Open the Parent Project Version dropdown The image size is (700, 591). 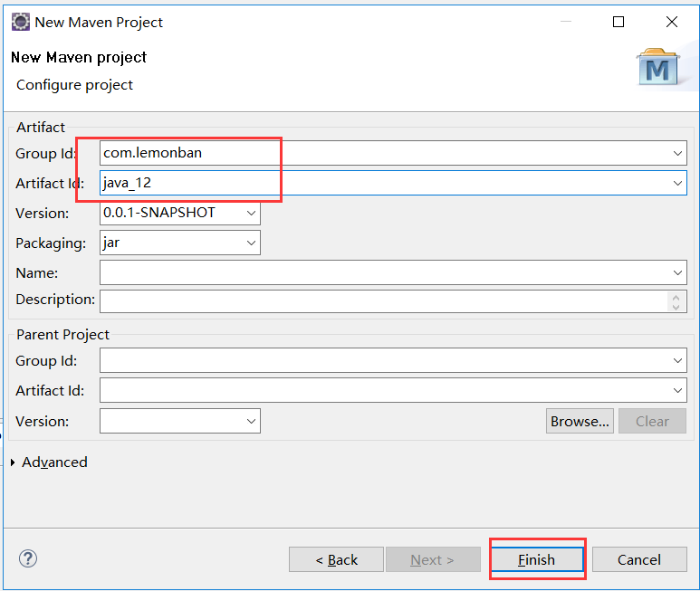coord(251,422)
